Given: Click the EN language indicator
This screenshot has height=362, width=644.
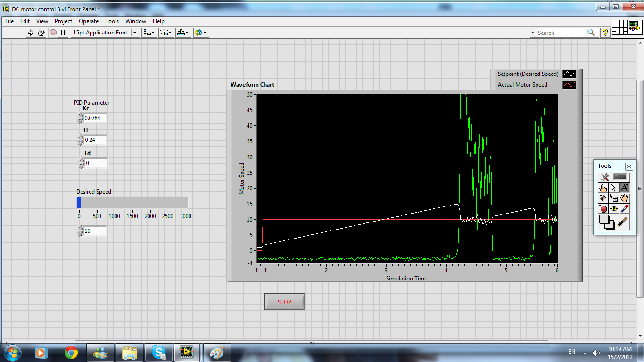Looking at the screenshot, I should tap(571, 352).
